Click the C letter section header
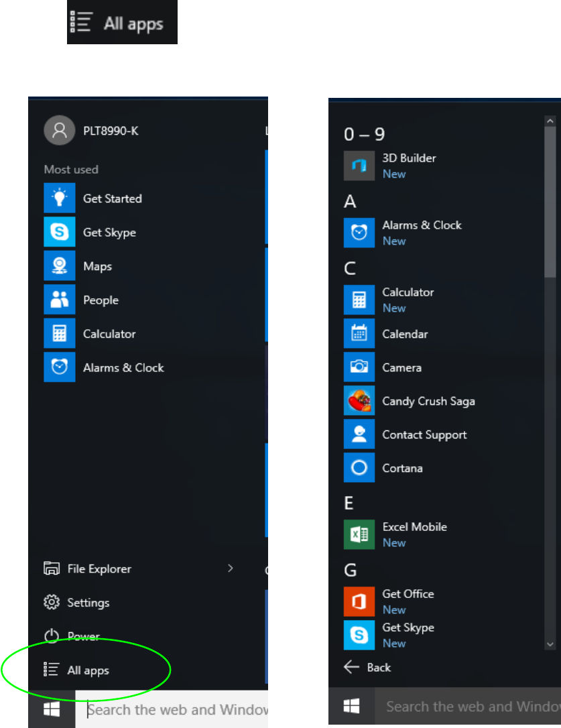 point(350,268)
